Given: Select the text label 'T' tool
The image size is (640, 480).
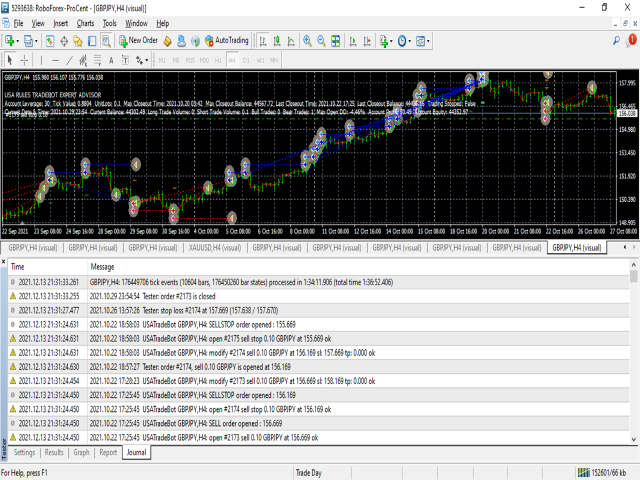Looking at the screenshot, I should tap(125, 60).
